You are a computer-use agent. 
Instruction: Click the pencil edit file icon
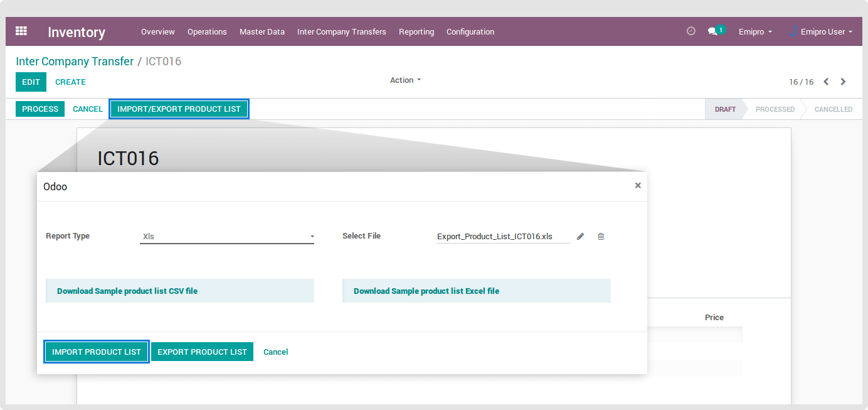coord(580,237)
